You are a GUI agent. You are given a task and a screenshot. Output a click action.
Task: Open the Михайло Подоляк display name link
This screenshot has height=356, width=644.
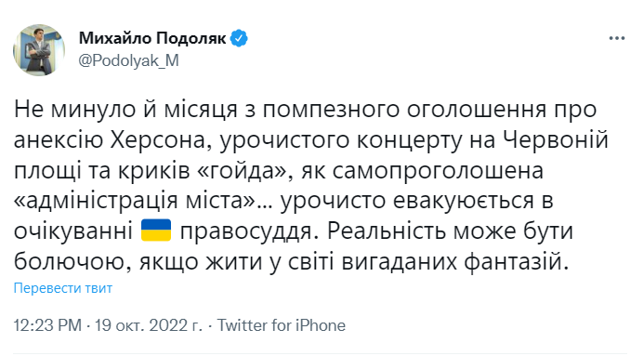pyautogui.click(x=152, y=38)
